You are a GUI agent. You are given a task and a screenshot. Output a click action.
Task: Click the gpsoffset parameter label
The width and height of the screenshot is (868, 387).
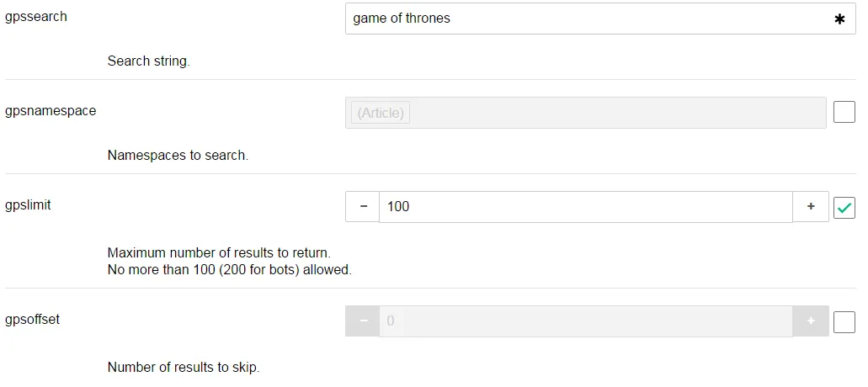pyautogui.click(x=32, y=320)
